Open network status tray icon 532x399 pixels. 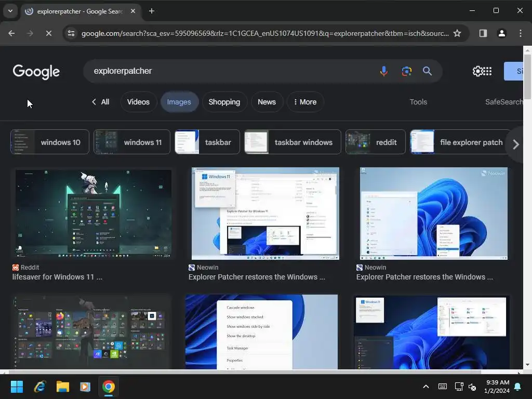tap(459, 387)
